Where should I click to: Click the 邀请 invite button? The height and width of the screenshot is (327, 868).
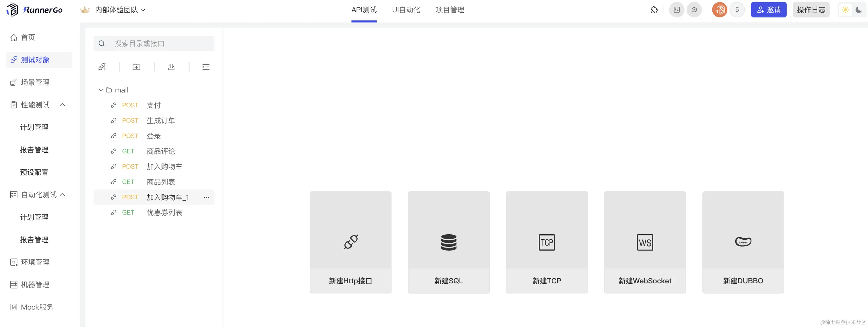pos(768,10)
